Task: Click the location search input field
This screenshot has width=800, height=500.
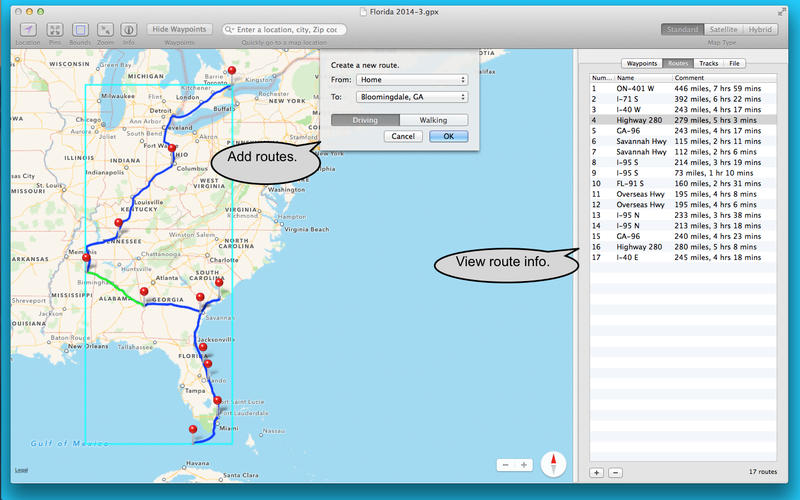Action: click(x=285, y=30)
